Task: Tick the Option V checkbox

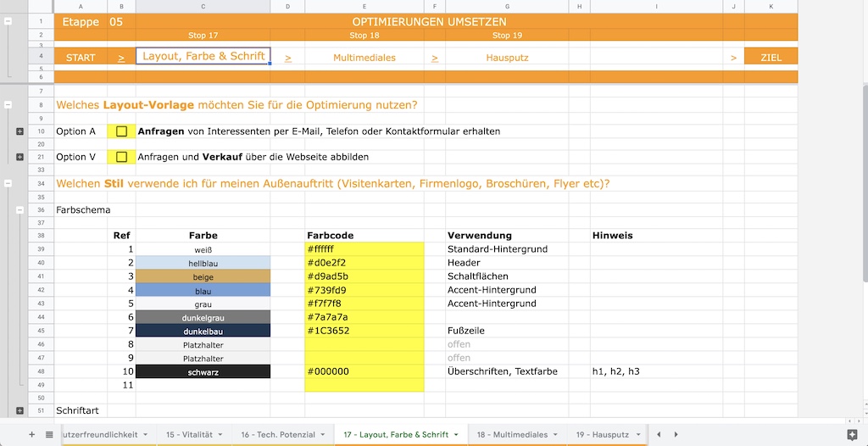Action: pos(122,157)
